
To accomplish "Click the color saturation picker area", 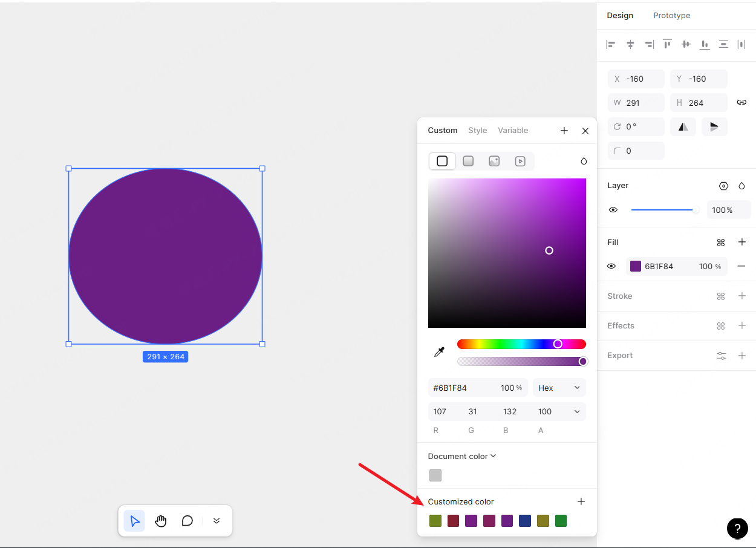I will pos(507,253).
